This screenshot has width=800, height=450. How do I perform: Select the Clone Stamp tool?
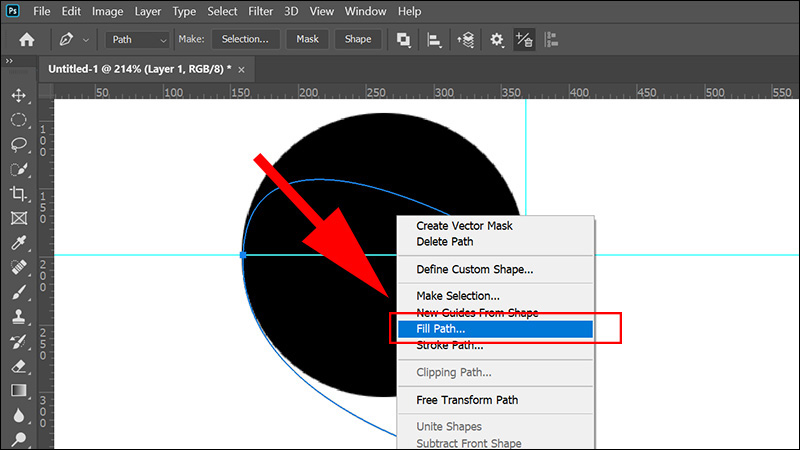tap(19, 317)
